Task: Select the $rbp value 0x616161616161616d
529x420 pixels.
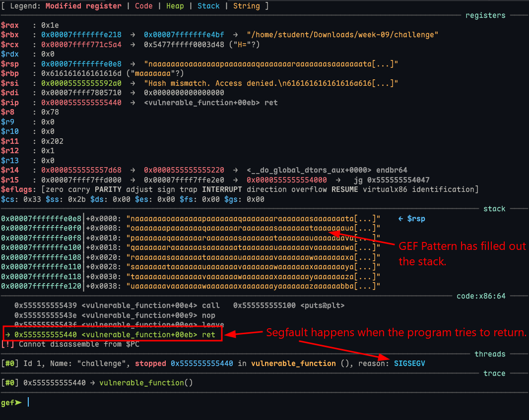Action: [x=81, y=74]
